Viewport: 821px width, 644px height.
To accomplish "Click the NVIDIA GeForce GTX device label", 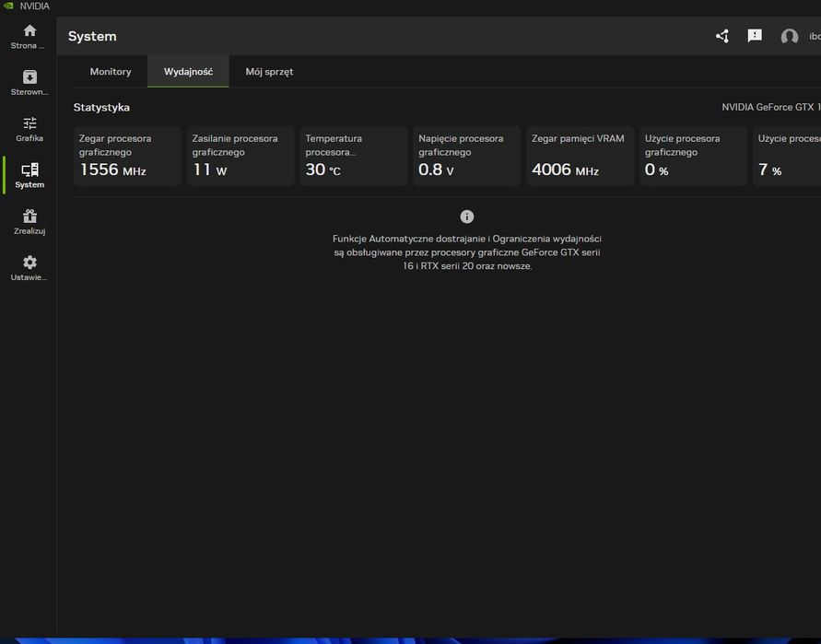I will coord(770,107).
